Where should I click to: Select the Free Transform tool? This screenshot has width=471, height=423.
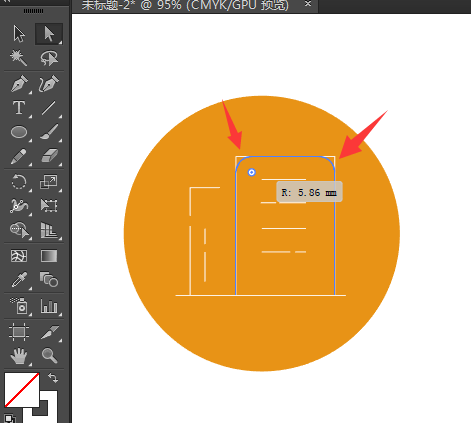(49, 206)
